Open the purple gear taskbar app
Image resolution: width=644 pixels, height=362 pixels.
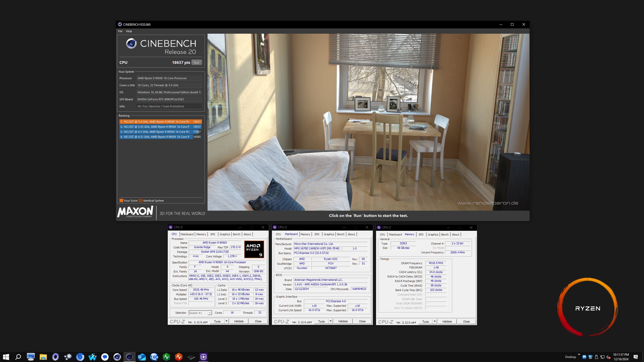click(x=55, y=357)
